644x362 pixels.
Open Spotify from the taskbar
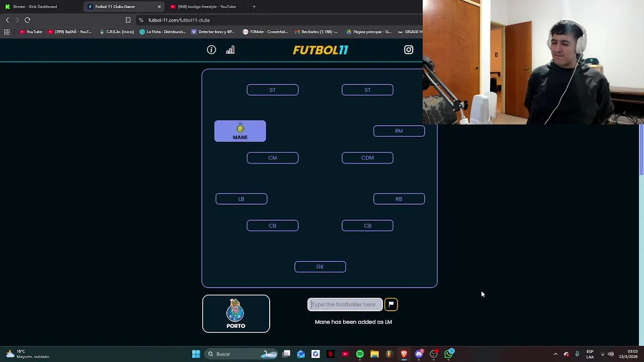pyautogui.click(x=360, y=354)
